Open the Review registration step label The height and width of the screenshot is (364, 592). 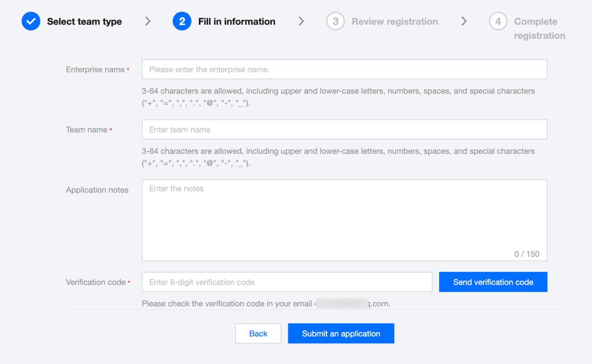[x=395, y=21]
